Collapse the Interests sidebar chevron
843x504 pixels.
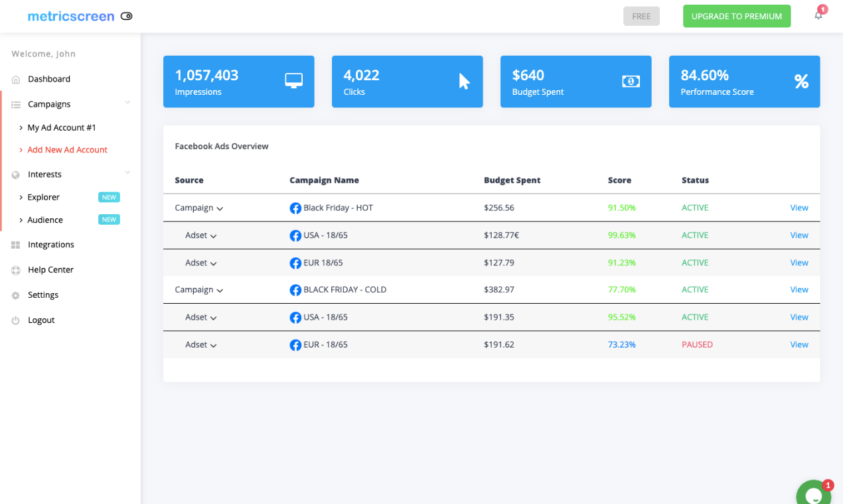127,173
